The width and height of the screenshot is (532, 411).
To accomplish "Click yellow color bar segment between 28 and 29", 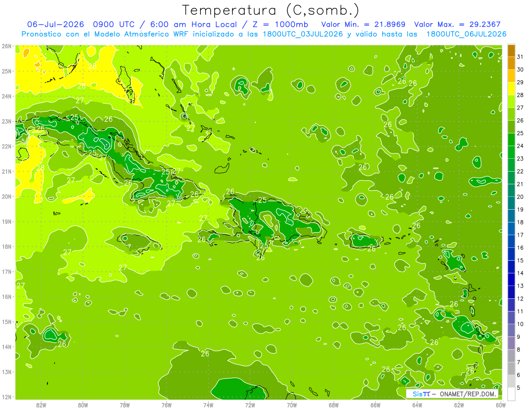I will [x=511, y=89].
